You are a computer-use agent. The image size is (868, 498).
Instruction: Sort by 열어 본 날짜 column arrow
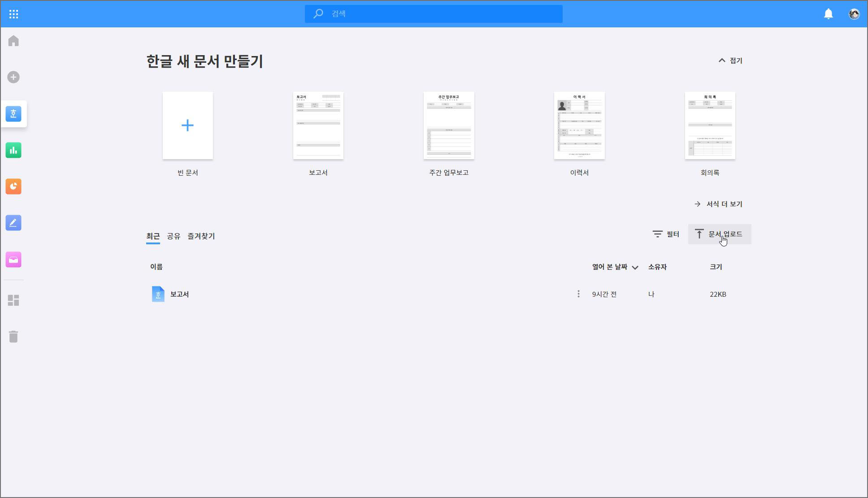coord(635,268)
